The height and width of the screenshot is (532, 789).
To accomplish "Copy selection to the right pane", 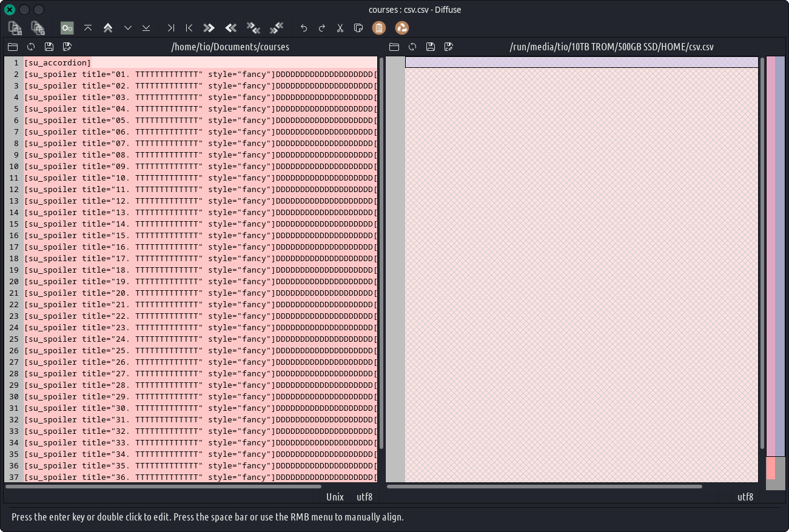I will 171,28.
